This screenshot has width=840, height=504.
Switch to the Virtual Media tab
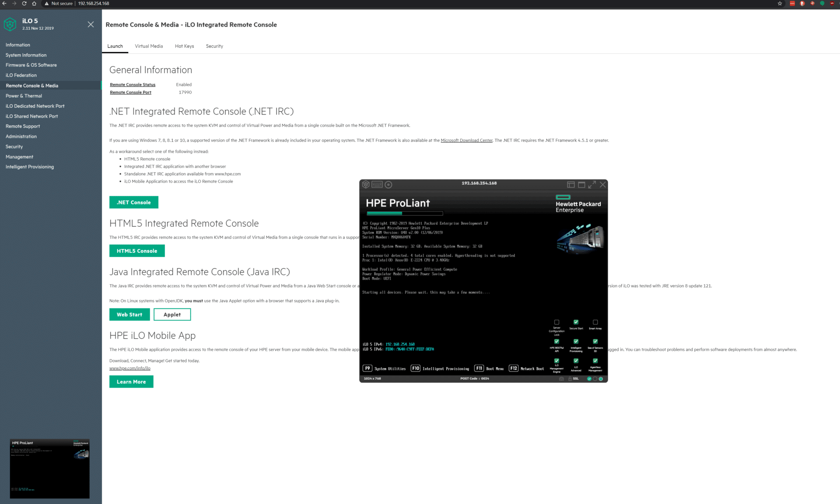tap(149, 46)
